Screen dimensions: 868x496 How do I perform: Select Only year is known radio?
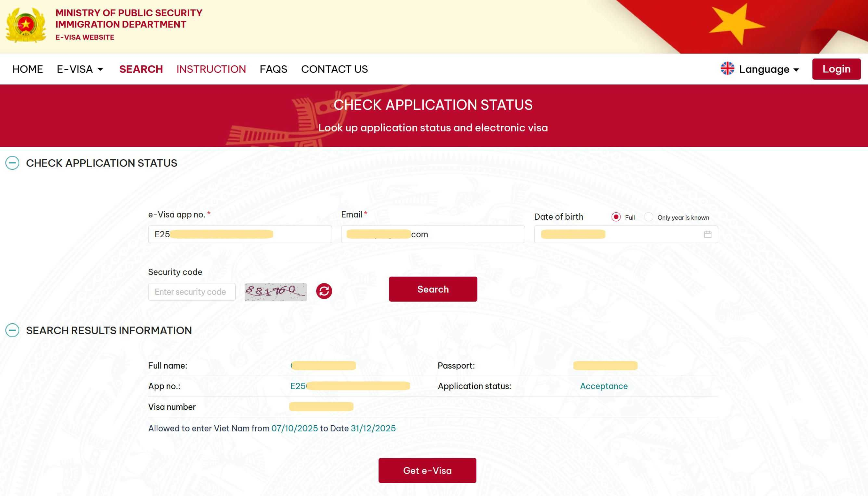coord(649,217)
